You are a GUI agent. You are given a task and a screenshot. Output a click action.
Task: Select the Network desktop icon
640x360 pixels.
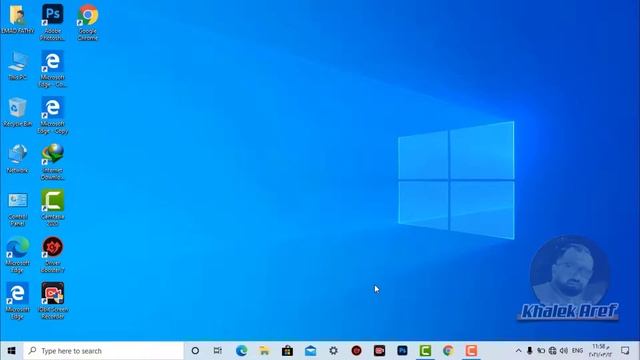(x=18, y=159)
